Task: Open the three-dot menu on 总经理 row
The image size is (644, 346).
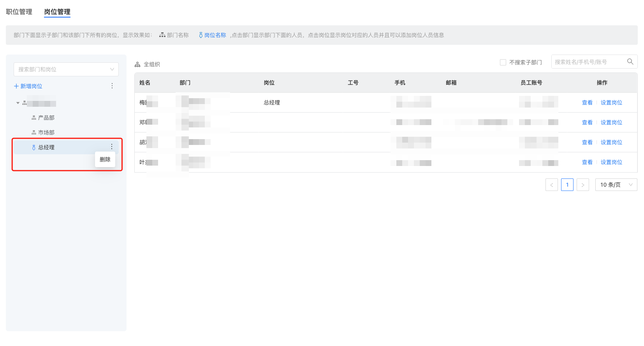Action: coord(112,147)
